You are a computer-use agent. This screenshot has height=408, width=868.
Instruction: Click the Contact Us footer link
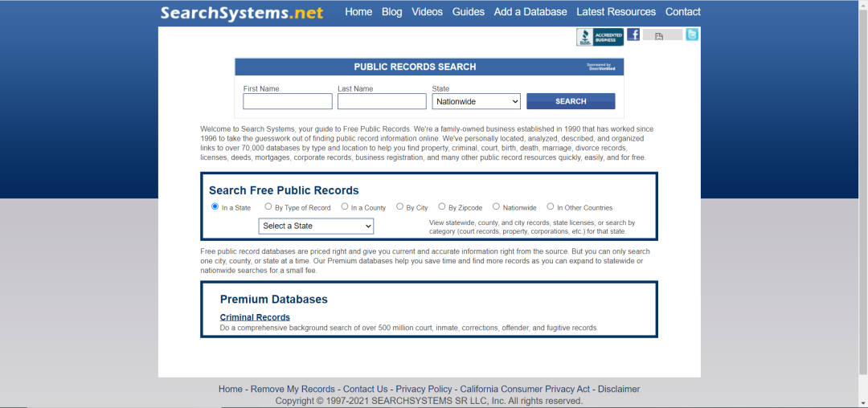click(366, 390)
